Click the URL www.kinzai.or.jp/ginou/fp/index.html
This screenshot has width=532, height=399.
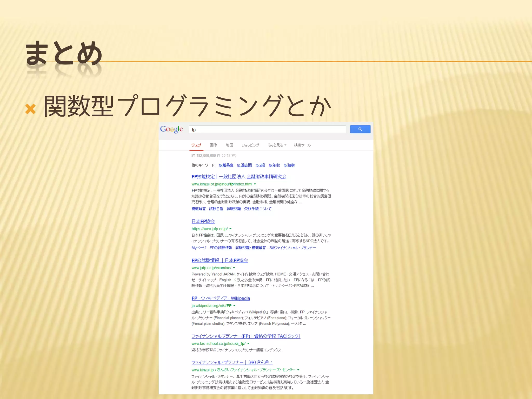click(x=222, y=184)
